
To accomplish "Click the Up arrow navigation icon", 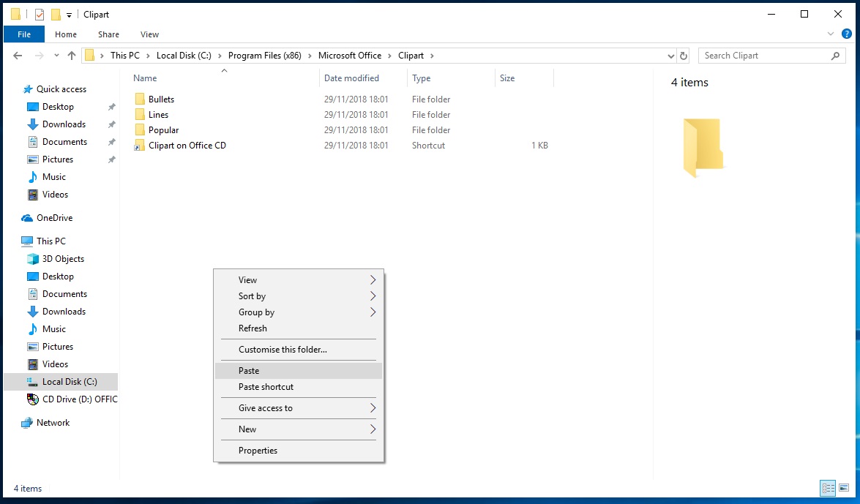I will (x=71, y=56).
